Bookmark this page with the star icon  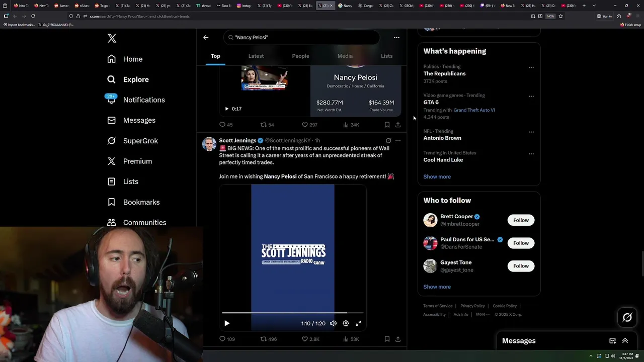[x=560, y=16]
